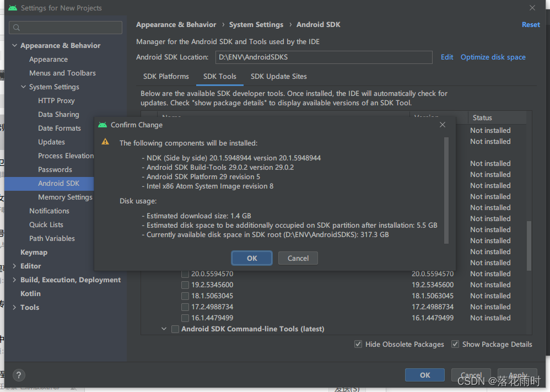Select the SDK Tools tab

point(219,77)
